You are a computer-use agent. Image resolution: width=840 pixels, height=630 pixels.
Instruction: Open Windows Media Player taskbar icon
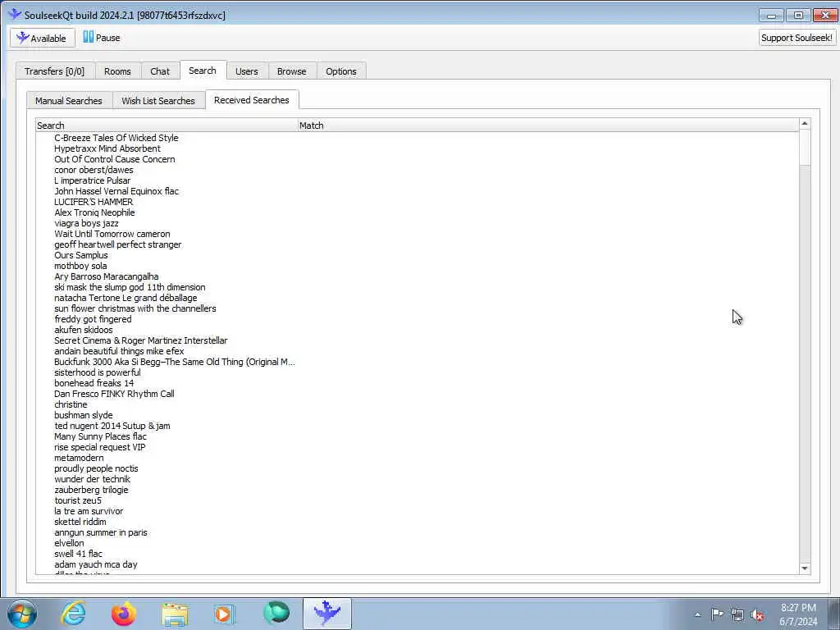click(x=225, y=614)
